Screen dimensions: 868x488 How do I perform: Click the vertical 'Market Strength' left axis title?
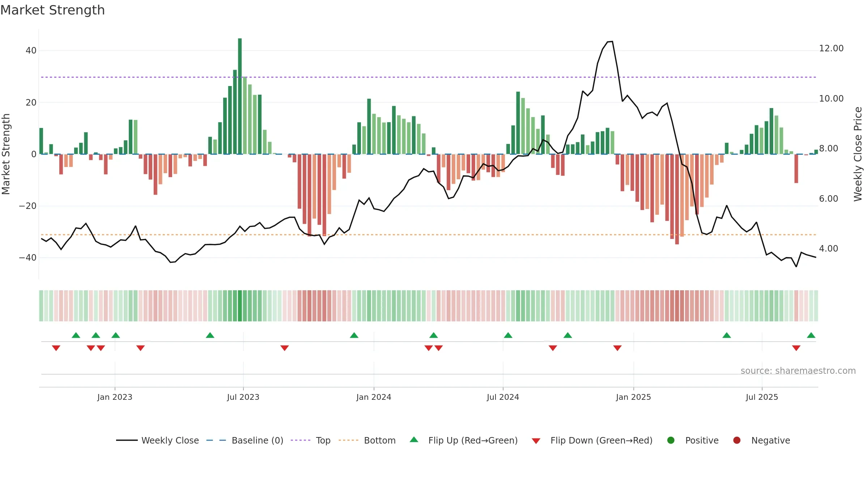[6, 154]
